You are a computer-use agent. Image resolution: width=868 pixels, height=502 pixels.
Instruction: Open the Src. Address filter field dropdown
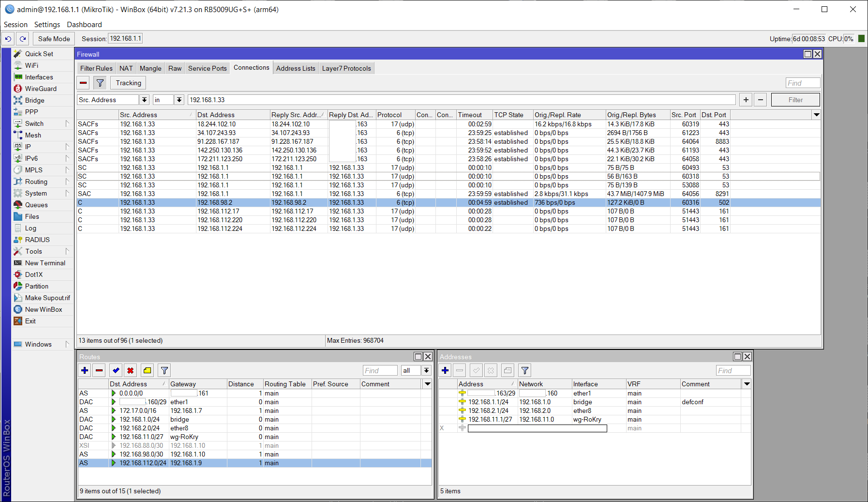(144, 100)
